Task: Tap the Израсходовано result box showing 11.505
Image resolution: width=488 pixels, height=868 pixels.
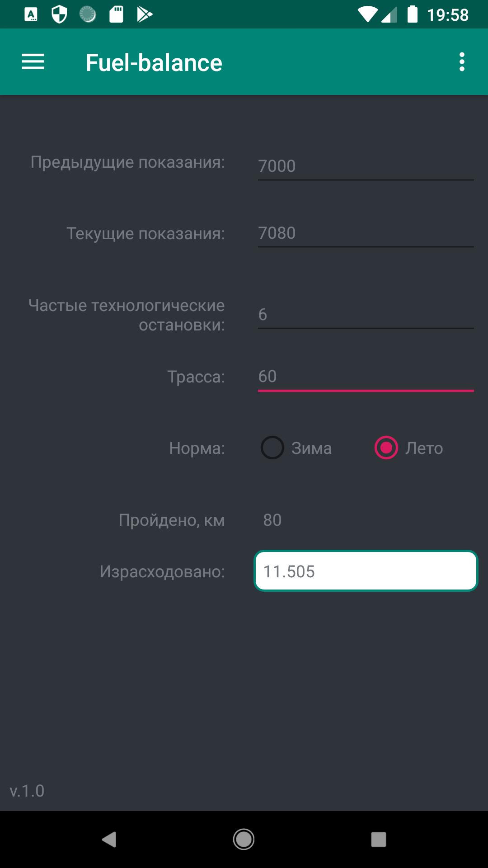Action: 366,571
